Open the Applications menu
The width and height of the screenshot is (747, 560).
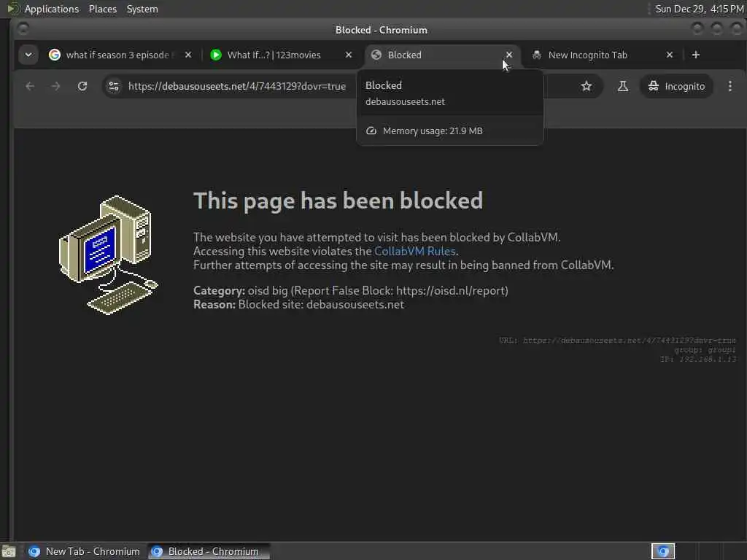[52, 9]
